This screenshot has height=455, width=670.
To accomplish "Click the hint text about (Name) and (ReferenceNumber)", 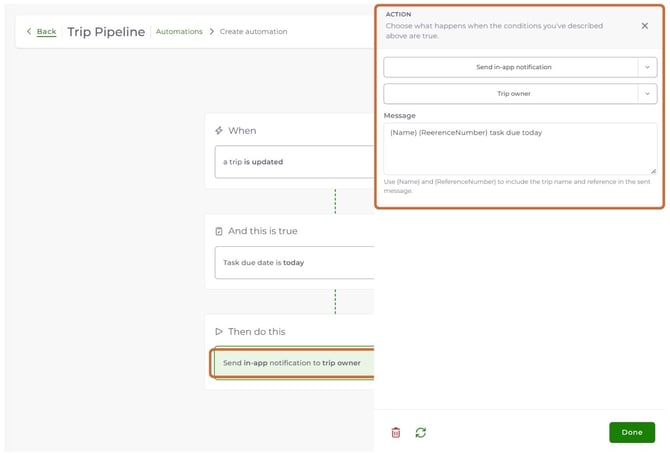I will [x=517, y=186].
